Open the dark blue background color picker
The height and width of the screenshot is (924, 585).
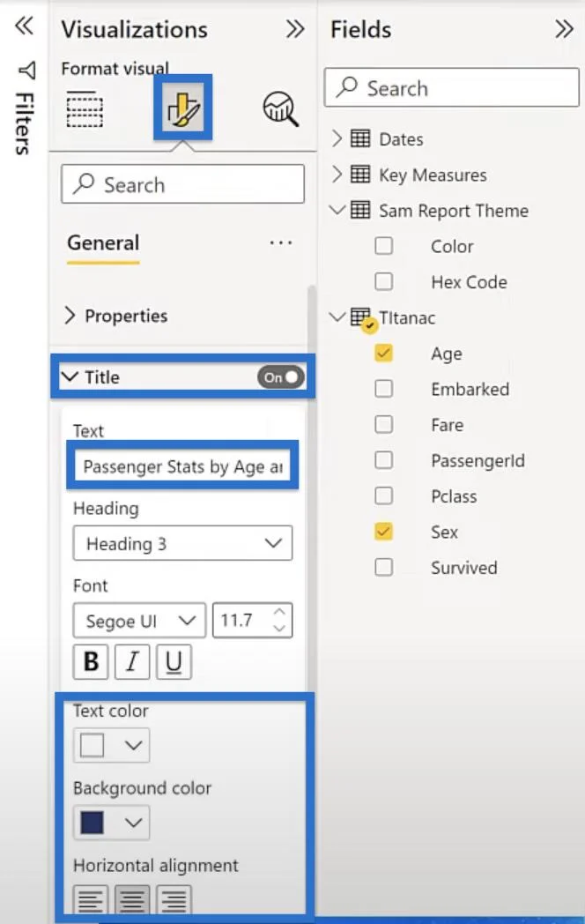[111, 822]
